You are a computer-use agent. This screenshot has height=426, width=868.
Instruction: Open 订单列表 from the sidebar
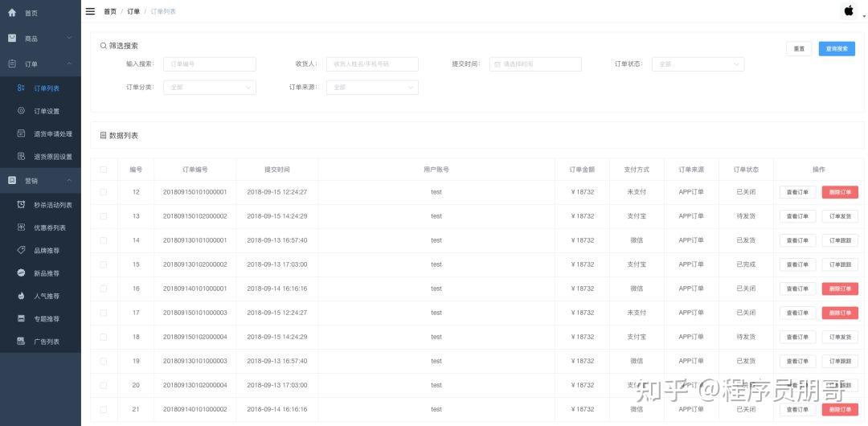coord(40,88)
